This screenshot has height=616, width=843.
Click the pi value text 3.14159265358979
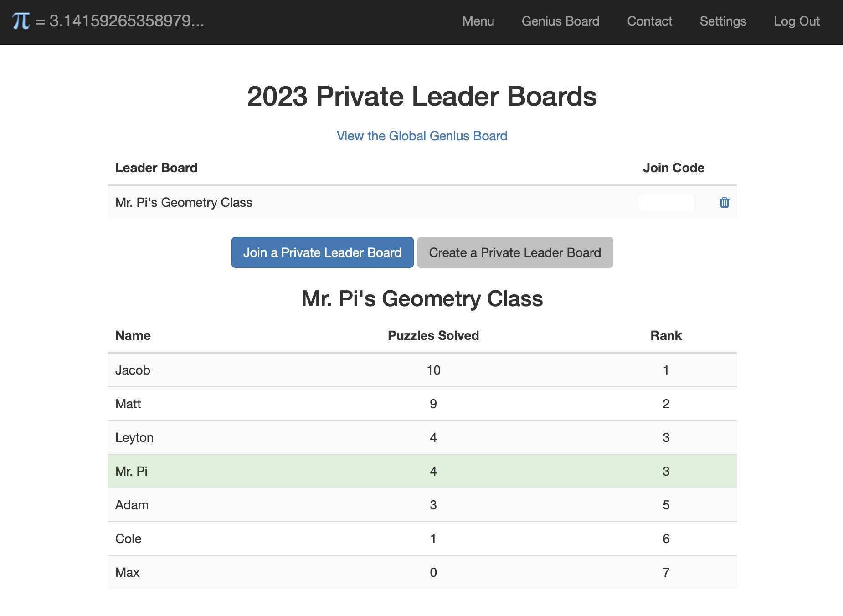(127, 21)
